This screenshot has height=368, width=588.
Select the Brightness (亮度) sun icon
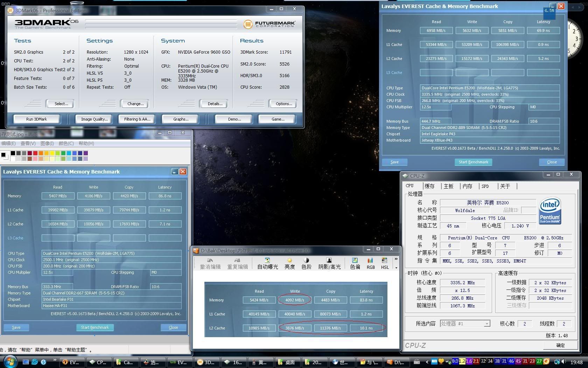(x=289, y=261)
